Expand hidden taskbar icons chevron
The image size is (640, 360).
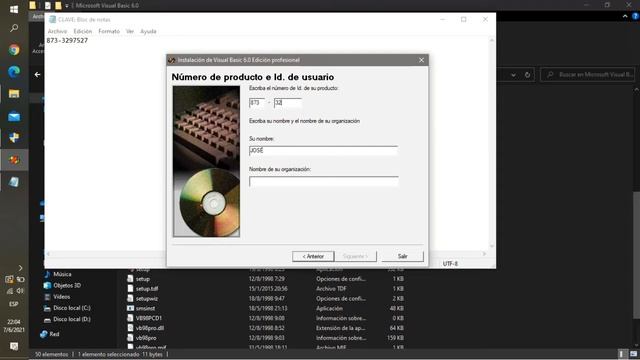tap(20, 268)
